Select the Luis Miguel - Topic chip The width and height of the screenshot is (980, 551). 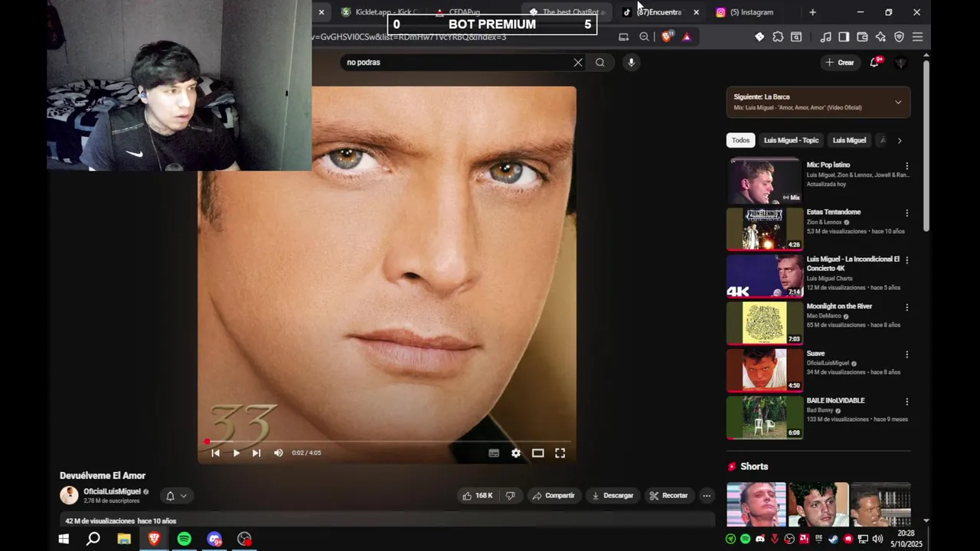(791, 141)
